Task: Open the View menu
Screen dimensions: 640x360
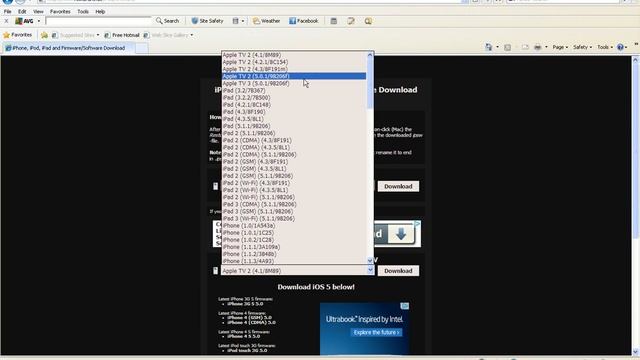Action: pyautogui.click(x=38, y=11)
